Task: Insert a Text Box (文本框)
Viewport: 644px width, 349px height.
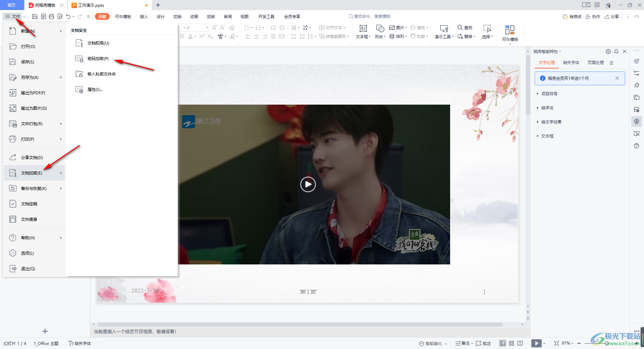Action: [x=363, y=32]
